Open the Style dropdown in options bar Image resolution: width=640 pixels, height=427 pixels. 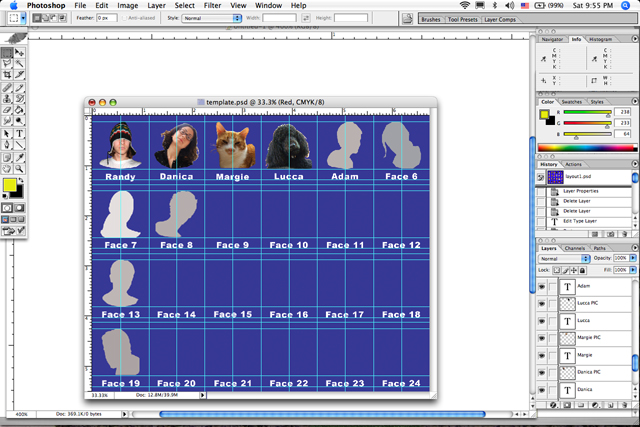click(x=212, y=18)
